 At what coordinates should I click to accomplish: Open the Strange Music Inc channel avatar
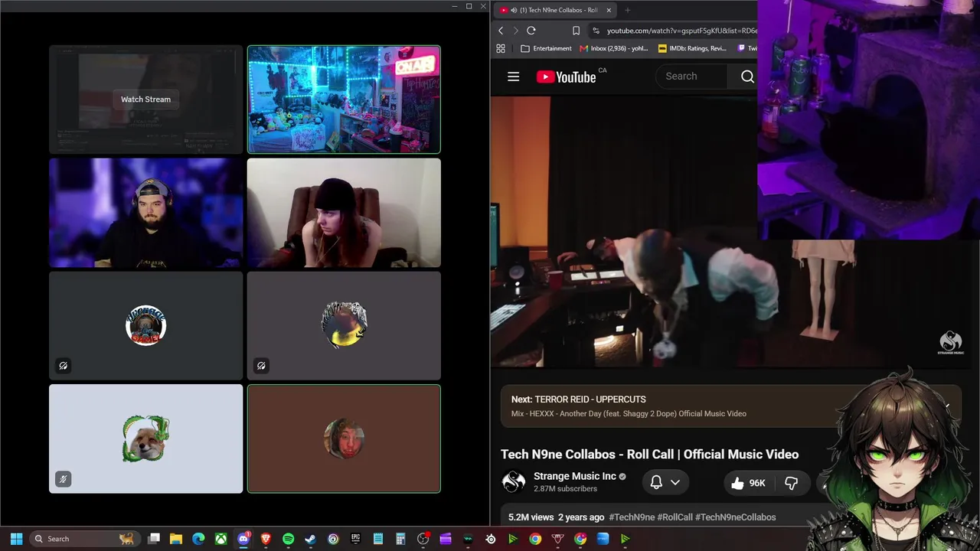pyautogui.click(x=513, y=482)
